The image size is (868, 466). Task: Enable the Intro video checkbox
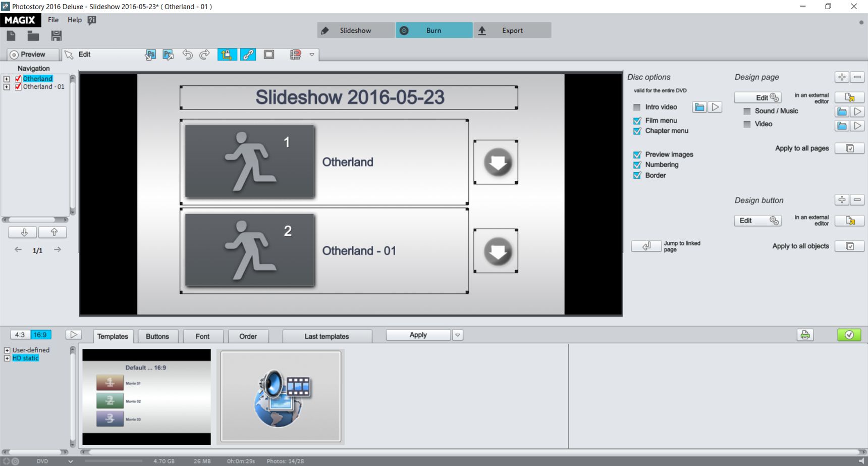point(637,107)
